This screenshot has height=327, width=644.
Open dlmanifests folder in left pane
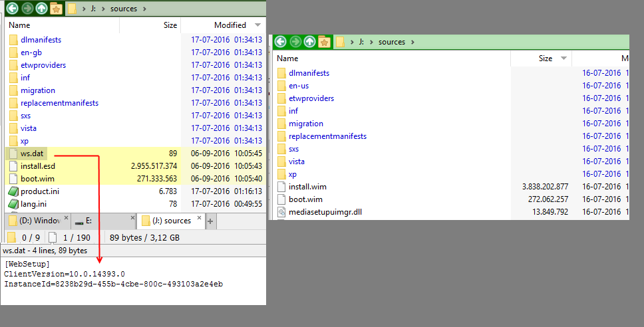tap(41, 40)
